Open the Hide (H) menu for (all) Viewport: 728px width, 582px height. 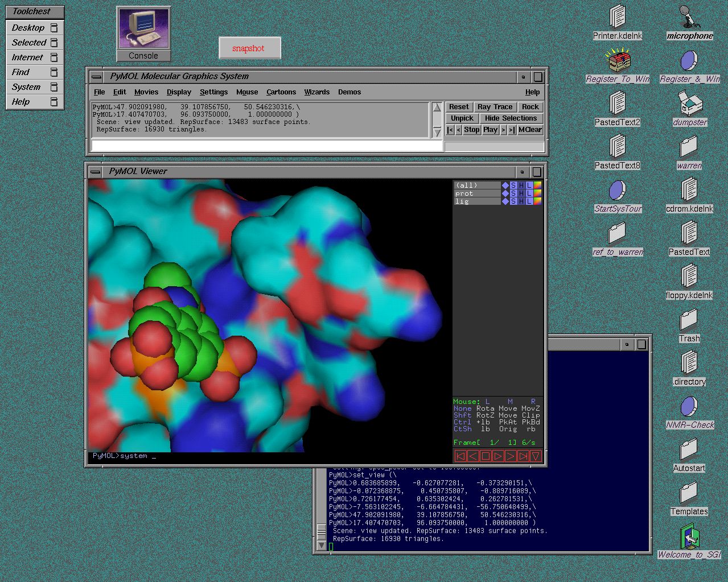pos(521,185)
